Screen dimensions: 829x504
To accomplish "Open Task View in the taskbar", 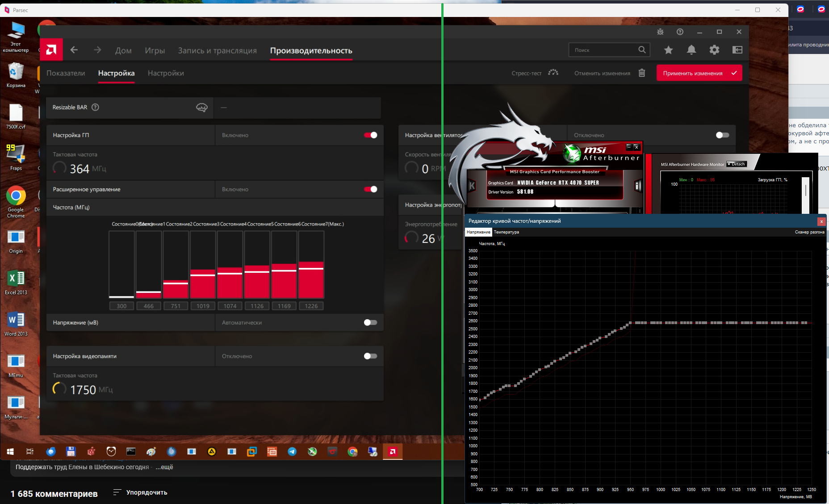I will coord(30,452).
